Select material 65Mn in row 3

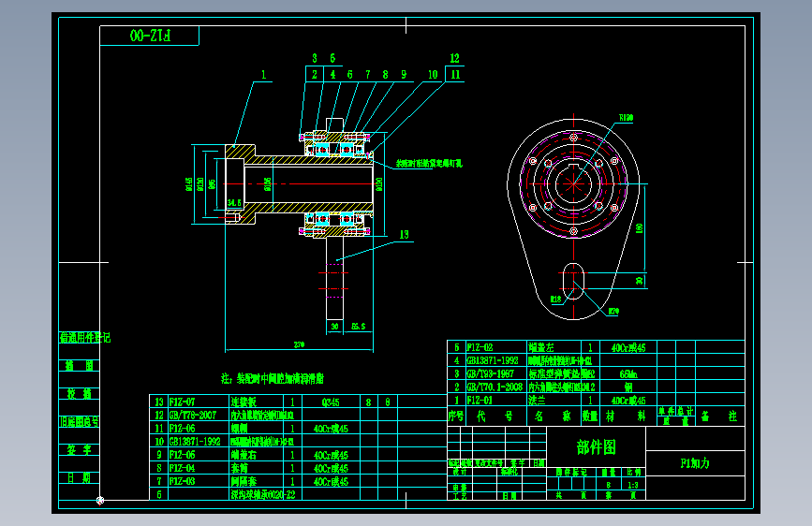click(628, 374)
